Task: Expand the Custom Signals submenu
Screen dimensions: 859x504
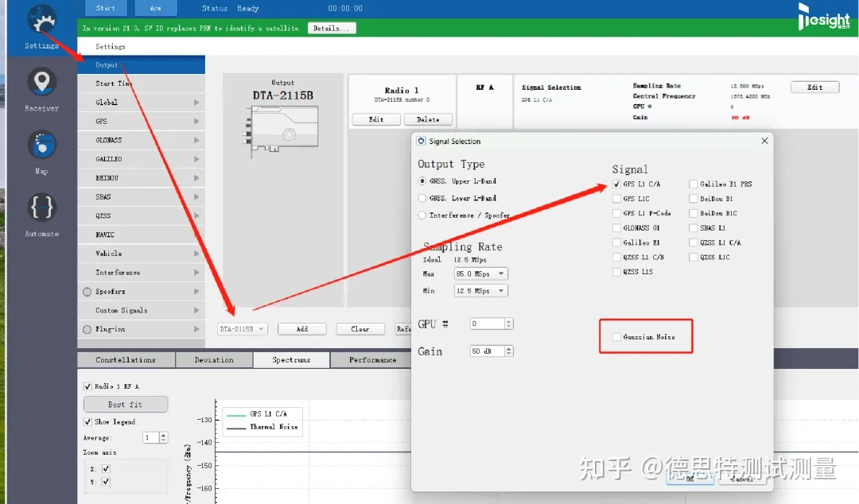Action: [142, 310]
